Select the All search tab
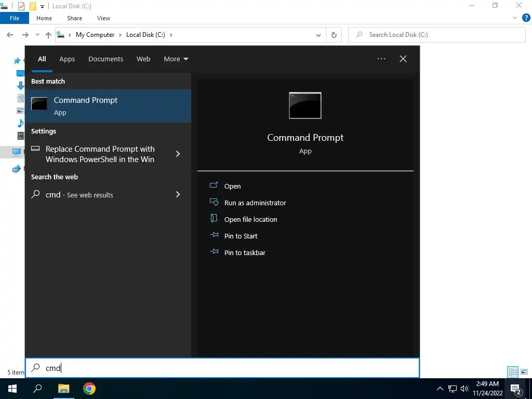This screenshot has height=399, width=532. coord(42,59)
